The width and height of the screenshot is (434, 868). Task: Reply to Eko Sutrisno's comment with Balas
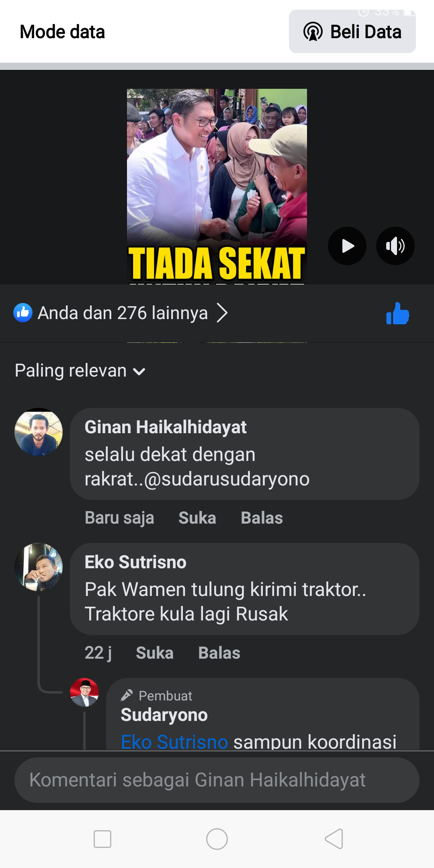pyautogui.click(x=219, y=653)
